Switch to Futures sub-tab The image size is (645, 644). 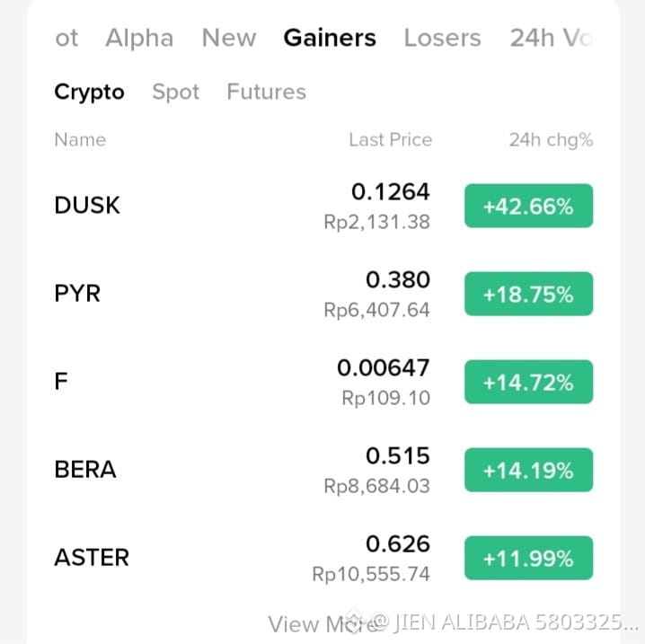coord(266,92)
